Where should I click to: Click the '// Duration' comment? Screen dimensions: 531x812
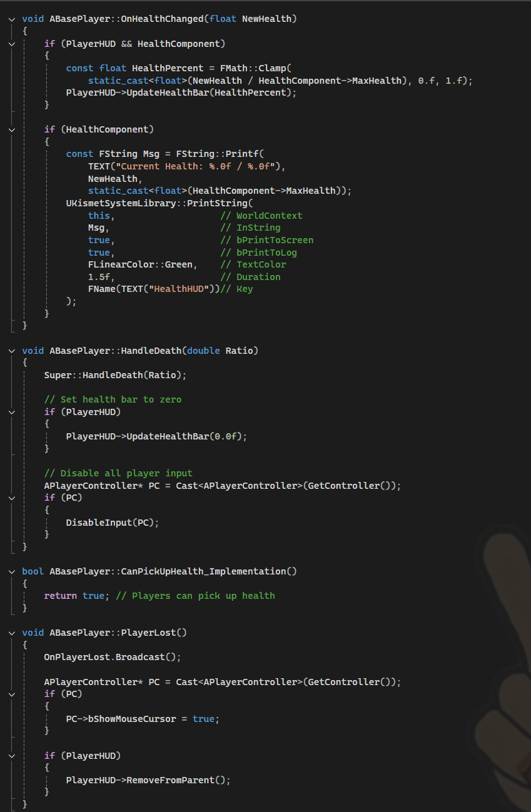pyautogui.click(x=250, y=277)
